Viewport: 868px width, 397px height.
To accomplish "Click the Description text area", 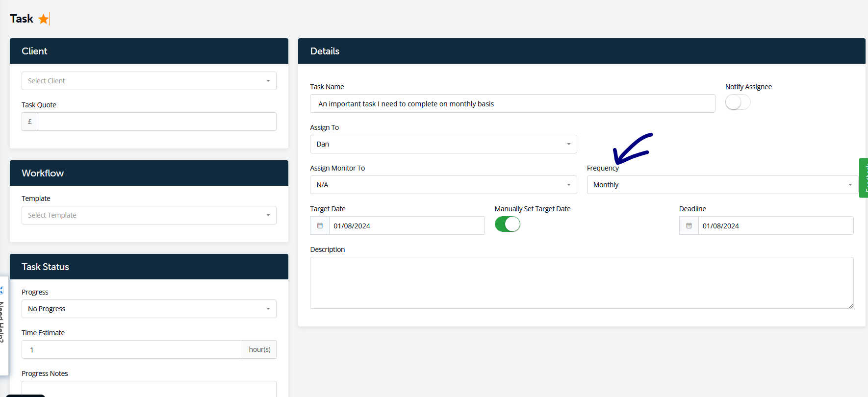I will 581,283.
